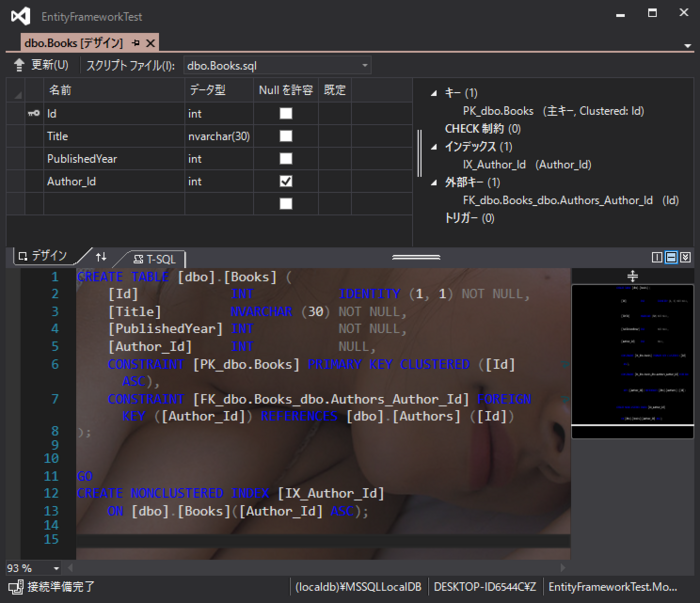
Task: Maximize the EntityFrameworkTest window
Action: [652, 13]
